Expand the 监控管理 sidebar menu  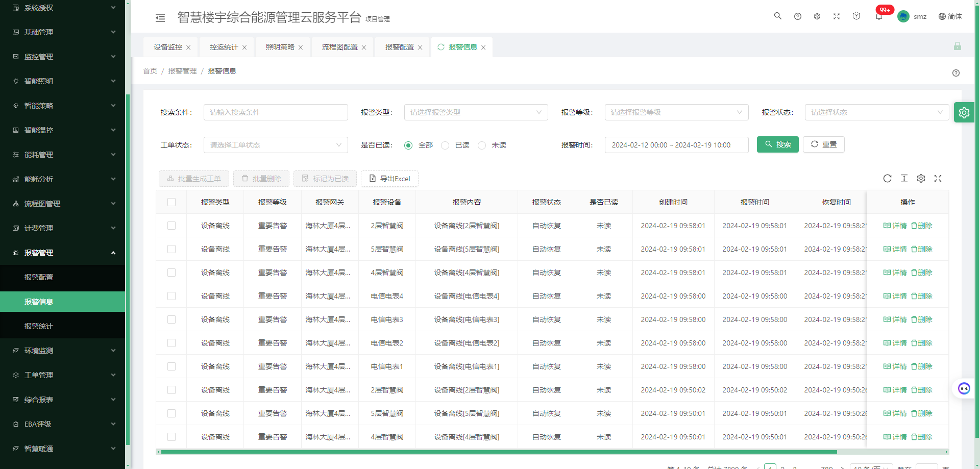(x=62, y=57)
